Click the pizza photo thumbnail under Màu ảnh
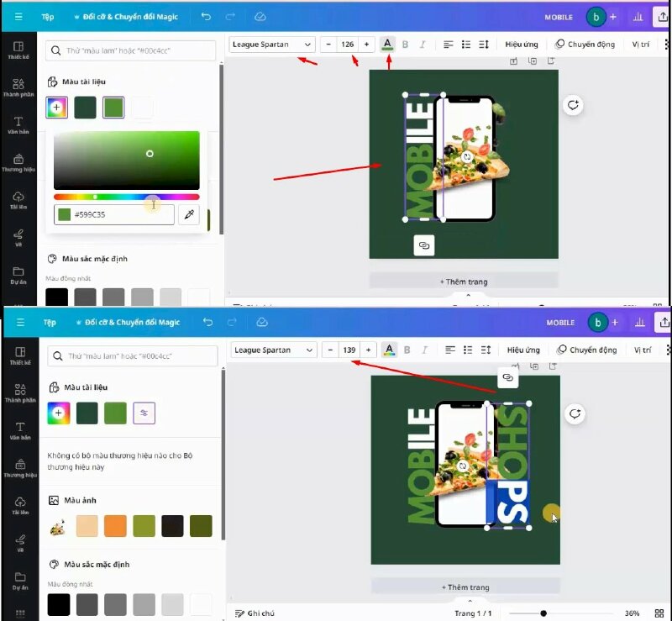 click(x=59, y=527)
